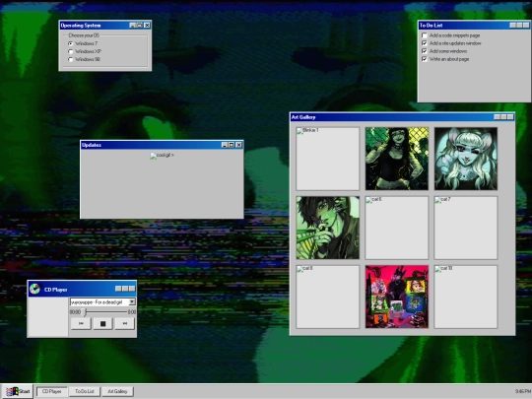
Task: Close the Updates window
Action: pyautogui.click(x=238, y=145)
